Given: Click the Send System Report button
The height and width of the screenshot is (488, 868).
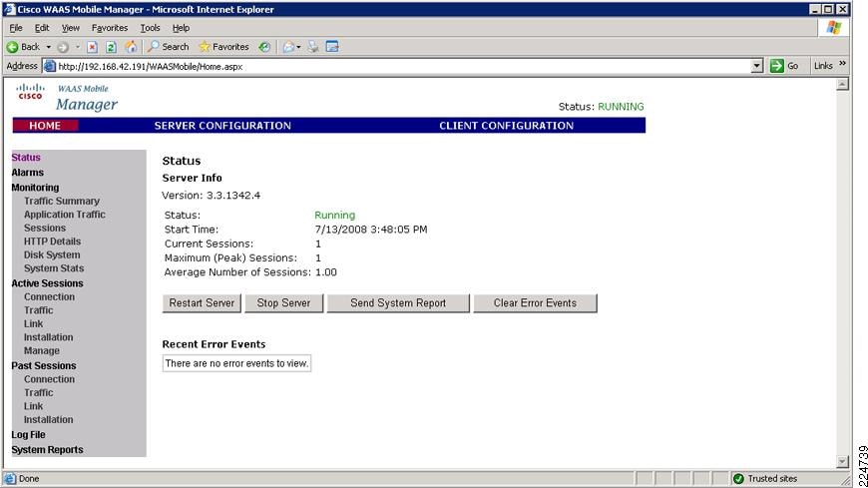Looking at the screenshot, I should click(x=398, y=303).
